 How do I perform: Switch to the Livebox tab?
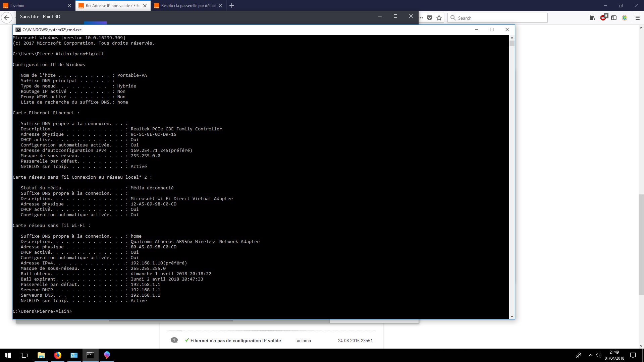(34, 6)
